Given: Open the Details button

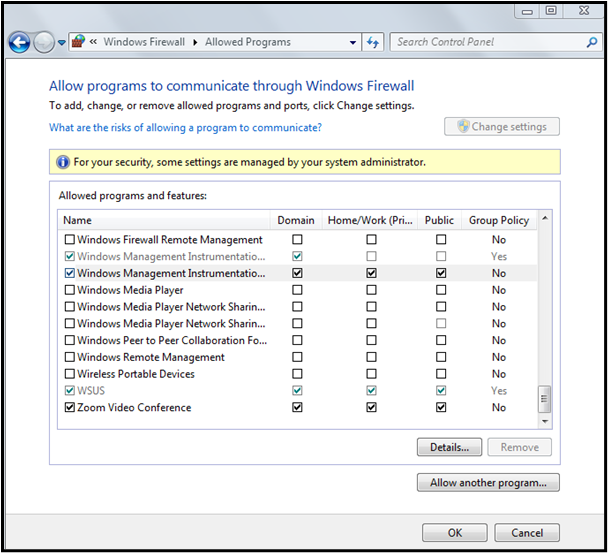Looking at the screenshot, I should coord(449,447).
